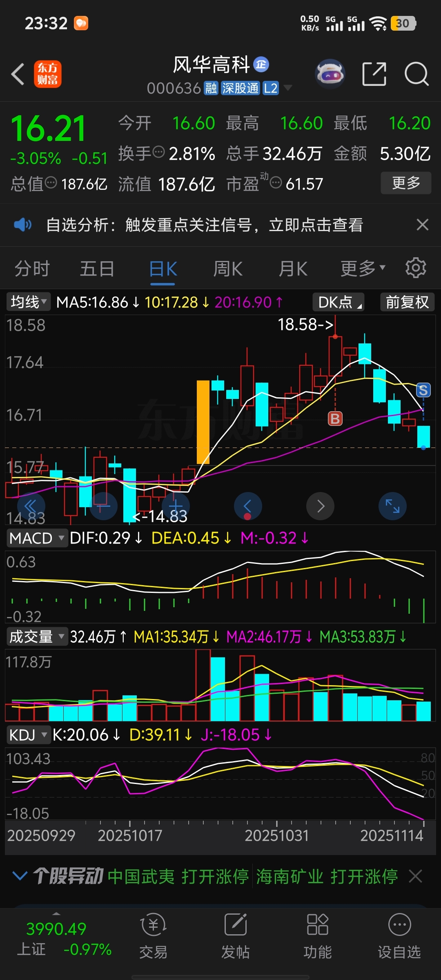Open 中国武夷 打开涨停 alert
This screenshot has height=980, width=441.
(178, 876)
